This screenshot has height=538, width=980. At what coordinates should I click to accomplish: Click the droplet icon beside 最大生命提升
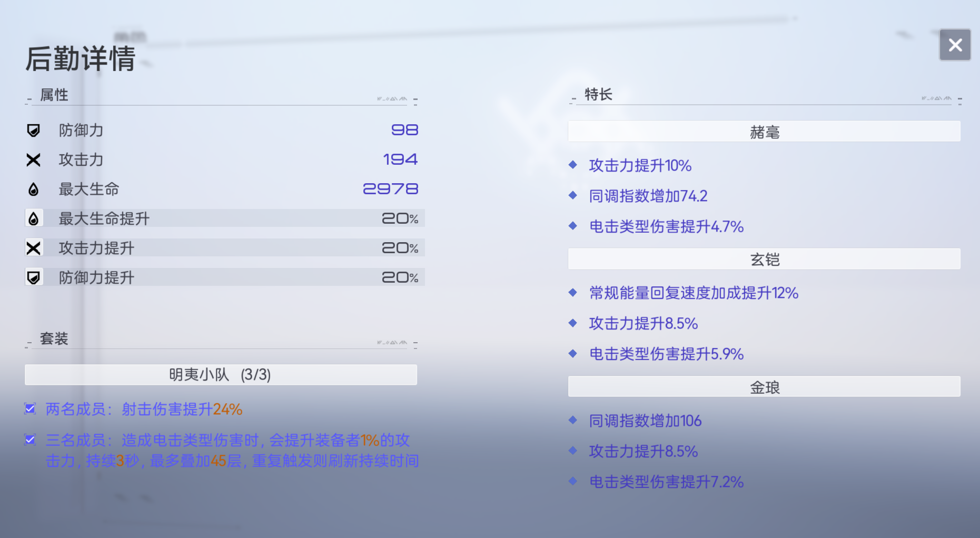(x=34, y=218)
